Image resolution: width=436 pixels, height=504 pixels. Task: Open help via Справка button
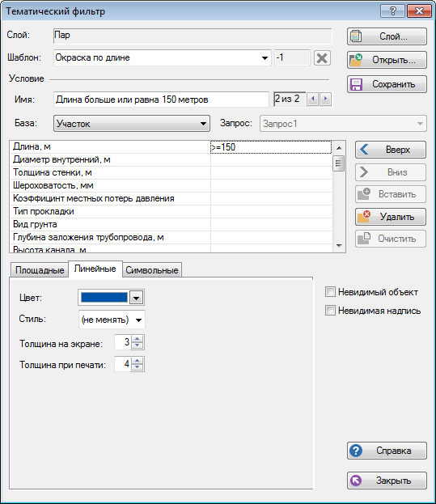pos(387,451)
